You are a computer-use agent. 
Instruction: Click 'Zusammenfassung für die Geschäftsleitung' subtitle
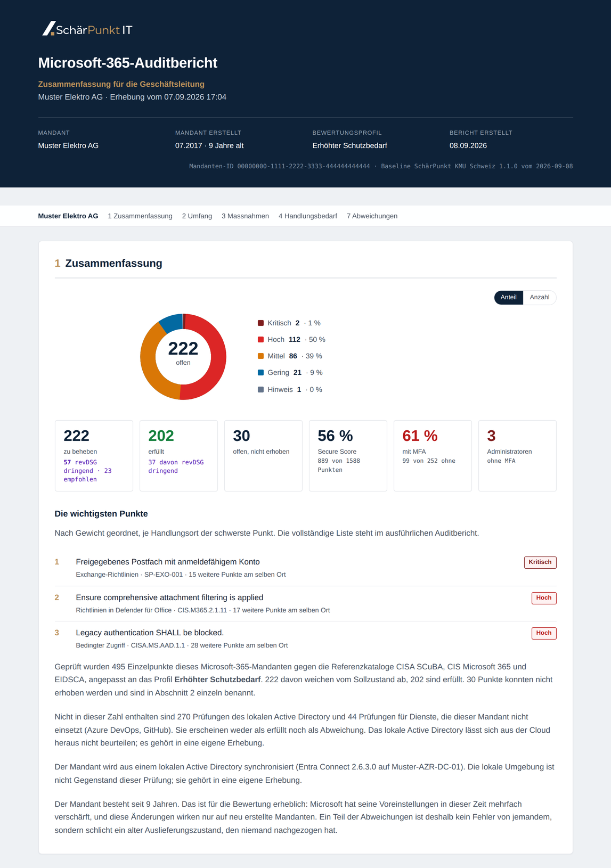[x=121, y=84]
